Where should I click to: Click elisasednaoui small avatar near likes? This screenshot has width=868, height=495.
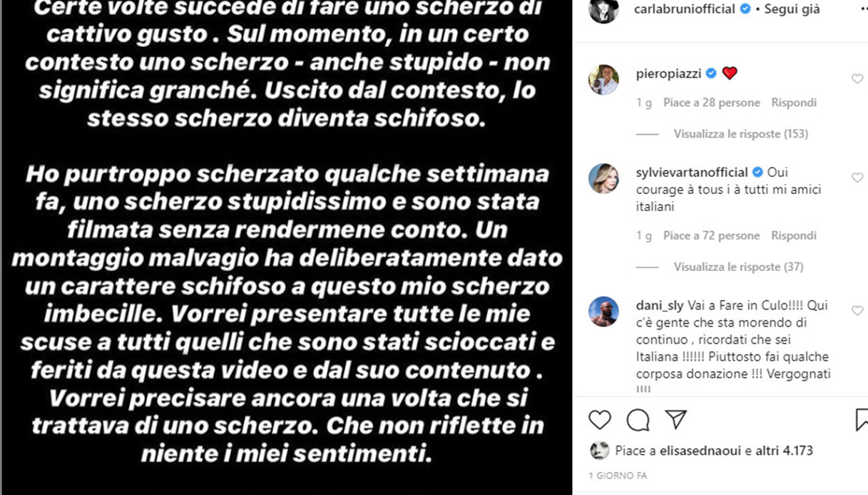coord(600,451)
